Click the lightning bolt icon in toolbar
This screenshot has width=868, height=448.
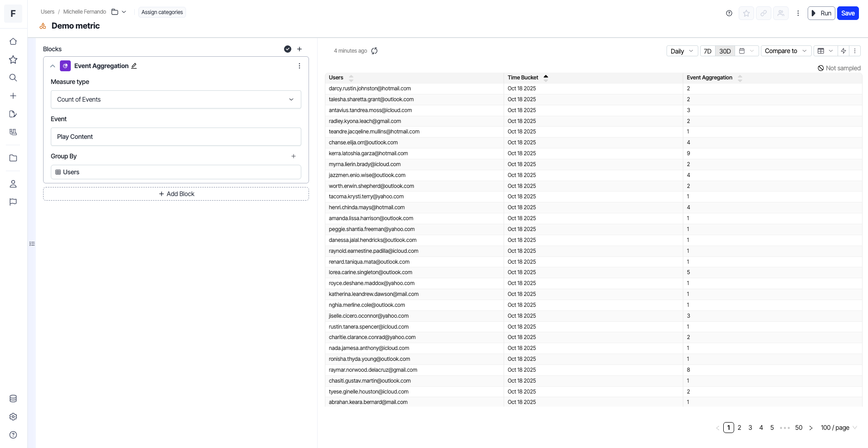point(843,51)
